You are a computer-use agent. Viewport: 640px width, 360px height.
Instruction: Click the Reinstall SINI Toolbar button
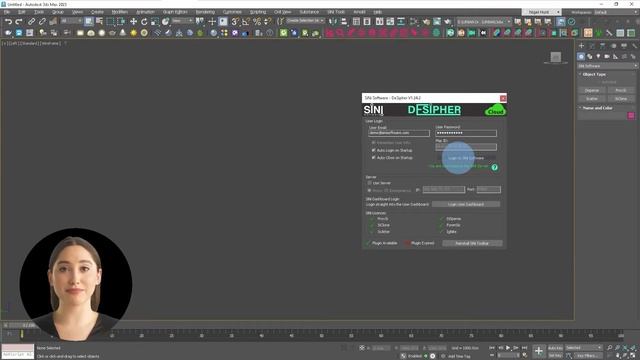point(472,243)
